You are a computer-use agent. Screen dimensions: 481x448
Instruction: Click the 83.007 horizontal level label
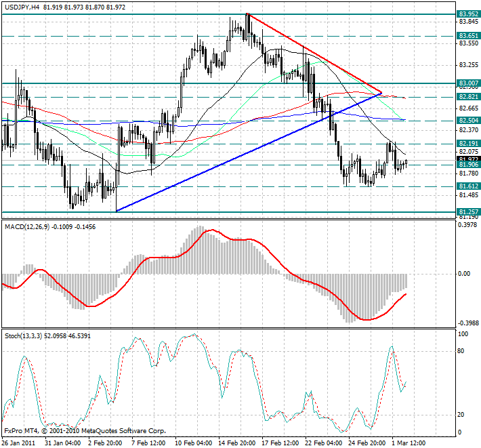468,83
